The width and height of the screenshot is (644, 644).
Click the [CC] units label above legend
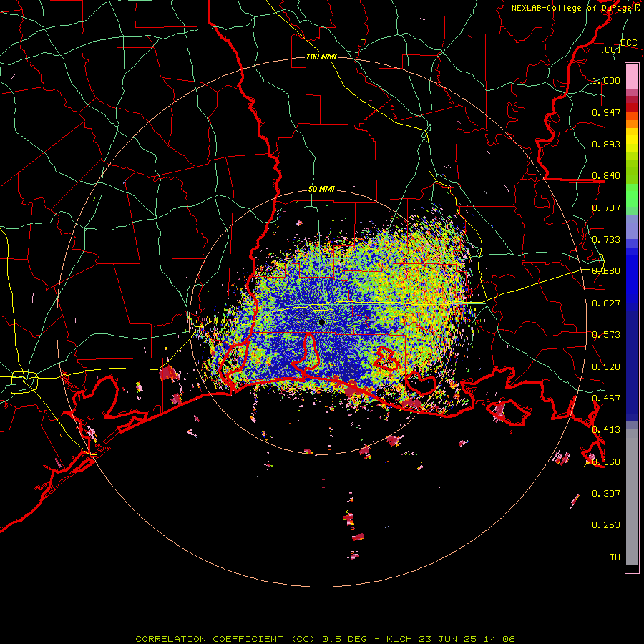tap(610, 49)
